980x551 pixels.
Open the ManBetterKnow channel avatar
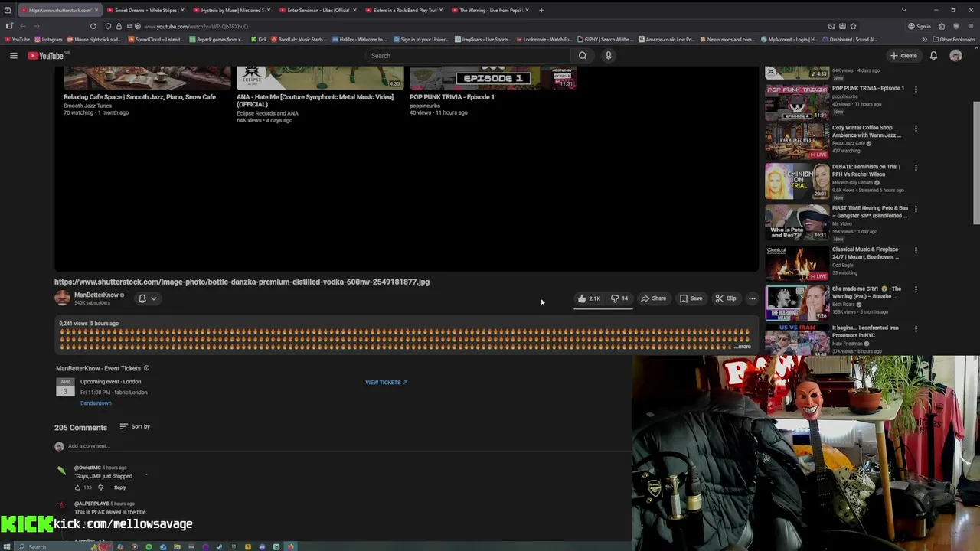pos(62,298)
